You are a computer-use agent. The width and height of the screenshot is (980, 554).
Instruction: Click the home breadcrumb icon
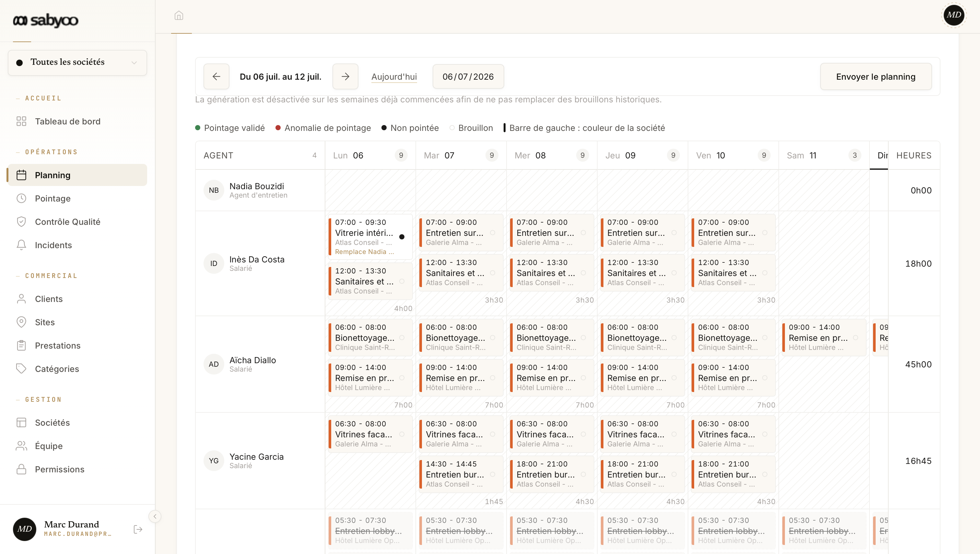pos(179,16)
